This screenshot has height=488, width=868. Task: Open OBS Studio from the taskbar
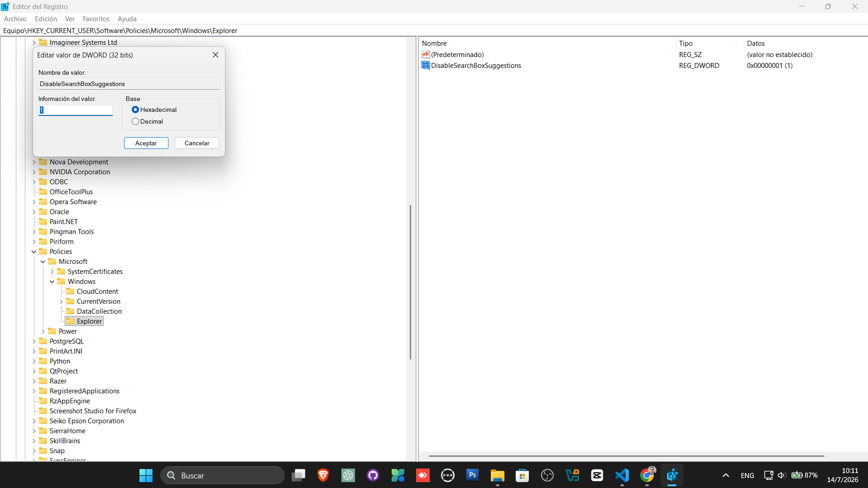tap(547, 475)
